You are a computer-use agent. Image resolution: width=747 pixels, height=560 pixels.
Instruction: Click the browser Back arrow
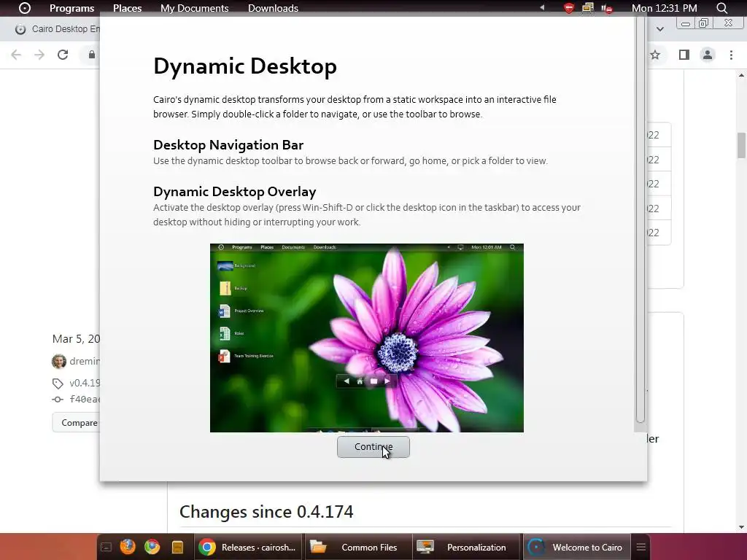(16, 55)
